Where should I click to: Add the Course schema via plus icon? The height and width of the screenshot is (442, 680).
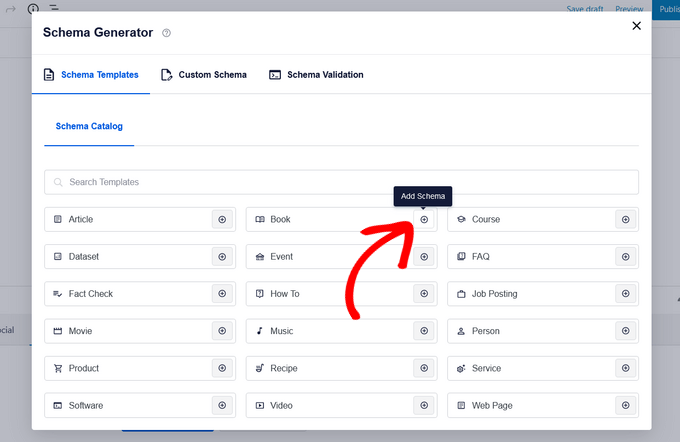click(x=625, y=219)
